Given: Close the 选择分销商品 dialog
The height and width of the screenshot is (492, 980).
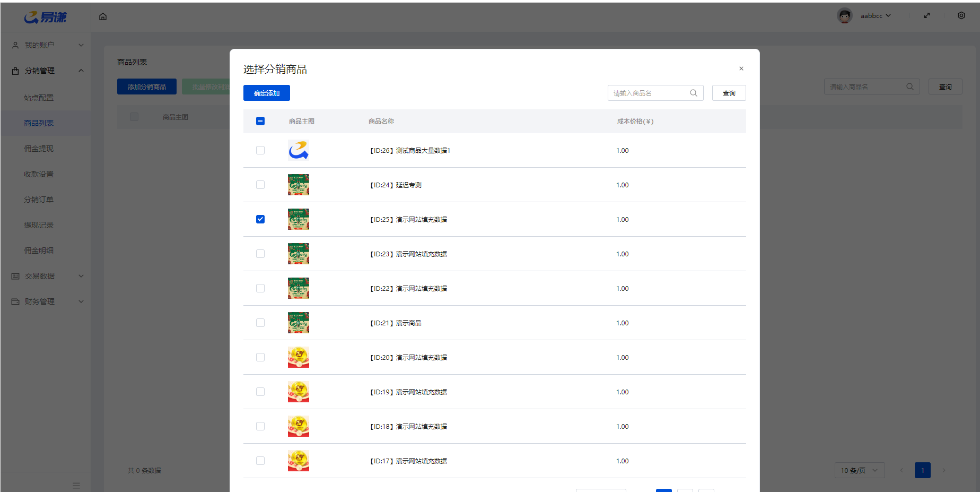Looking at the screenshot, I should coord(741,68).
